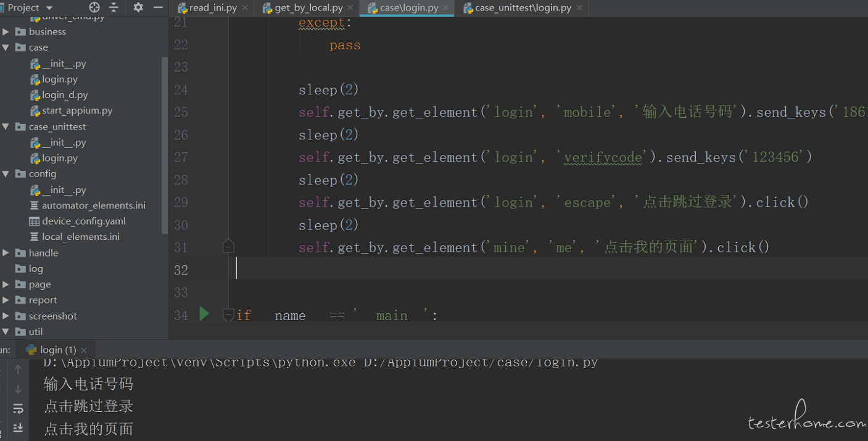Click '点击跳过登录' in the console output

click(x=88, y=406)
